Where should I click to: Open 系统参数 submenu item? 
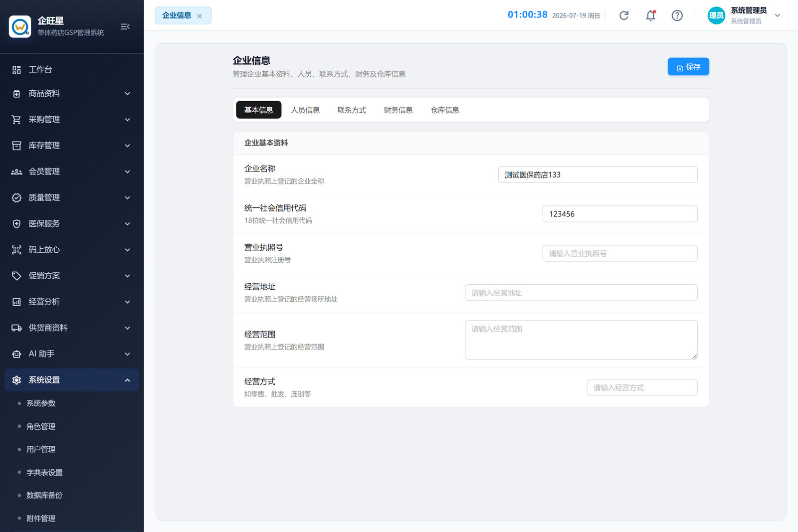click(41, 403)
